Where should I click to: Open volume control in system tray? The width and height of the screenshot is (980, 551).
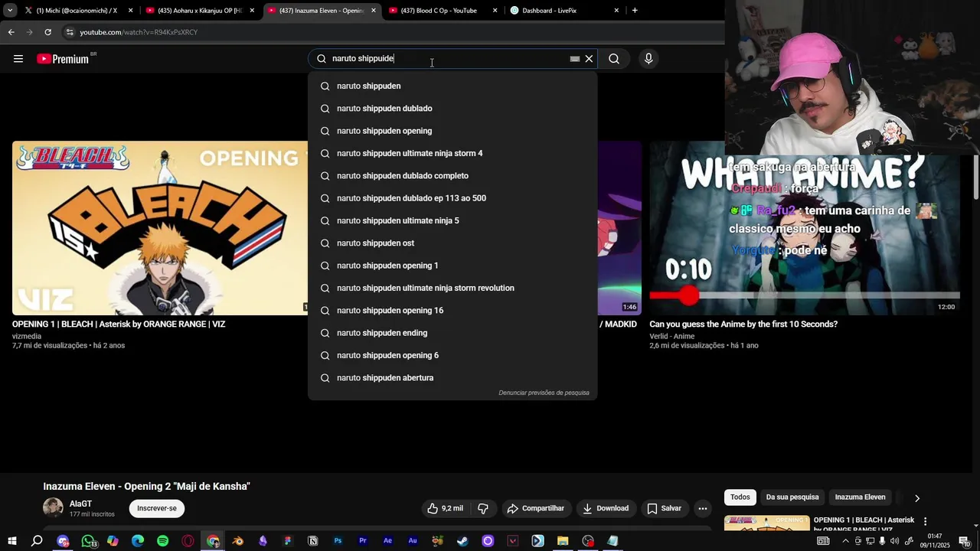pyautogui.click(x=895, y=541)
